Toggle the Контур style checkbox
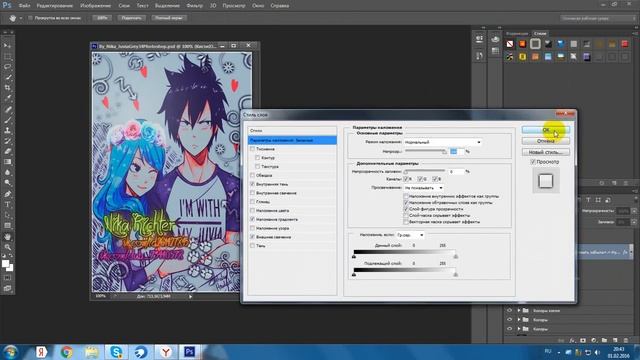The width and height of the screenshot is (640, 360). coord(257,158)
